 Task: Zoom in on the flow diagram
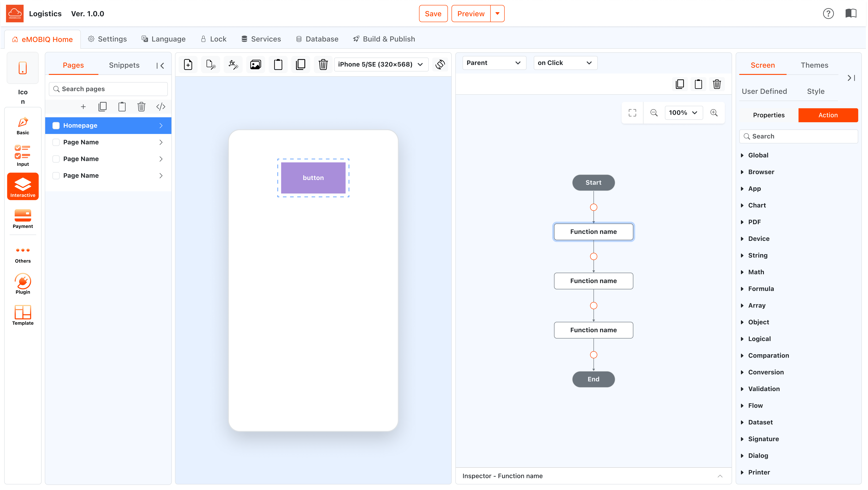[x=714, y=113]
